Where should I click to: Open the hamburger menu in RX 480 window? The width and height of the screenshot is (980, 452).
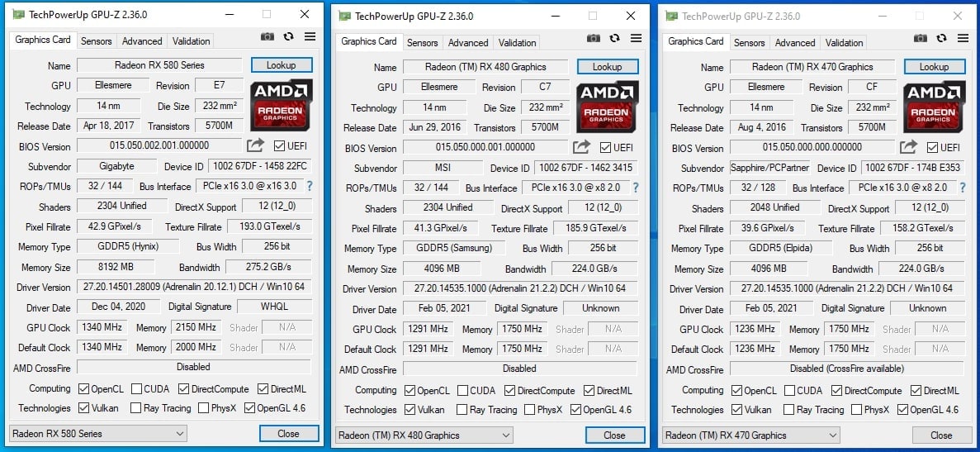click(637, 39)
